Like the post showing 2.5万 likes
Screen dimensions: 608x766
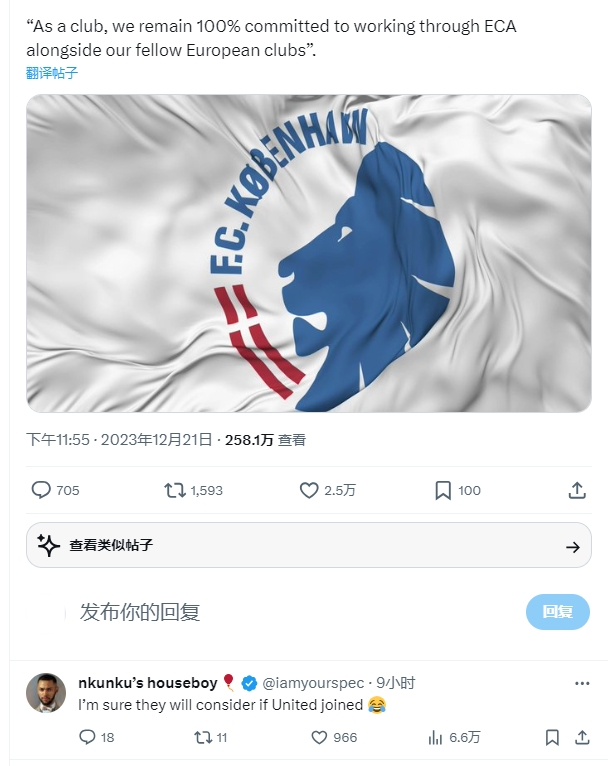(309, 490)
